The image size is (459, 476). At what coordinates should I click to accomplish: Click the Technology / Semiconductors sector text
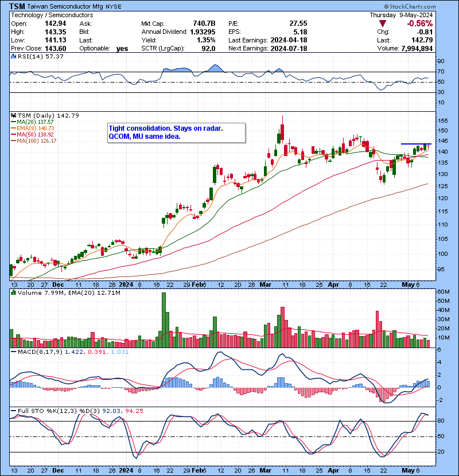(x=52, y=15)
